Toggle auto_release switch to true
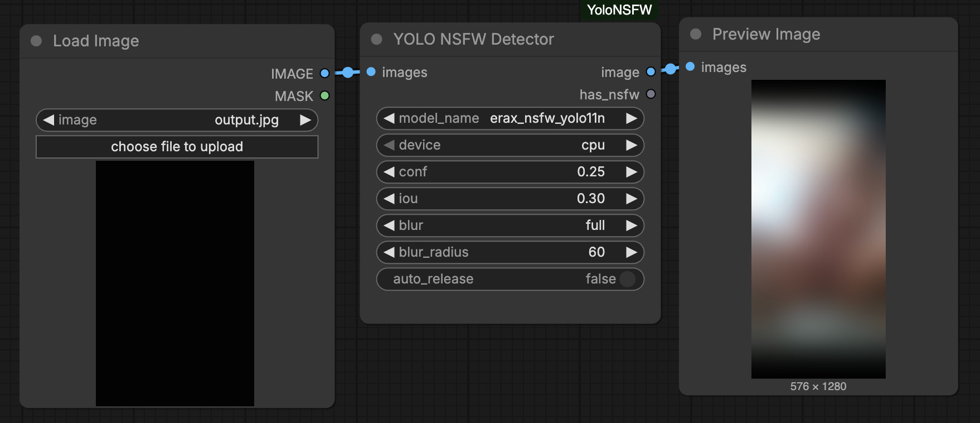980x423 pixels. (628, 279)
